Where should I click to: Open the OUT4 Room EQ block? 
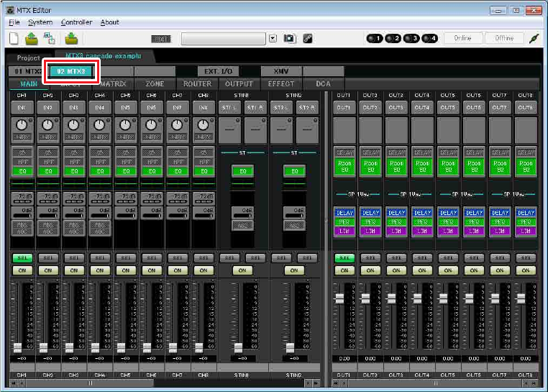[422, 166]
